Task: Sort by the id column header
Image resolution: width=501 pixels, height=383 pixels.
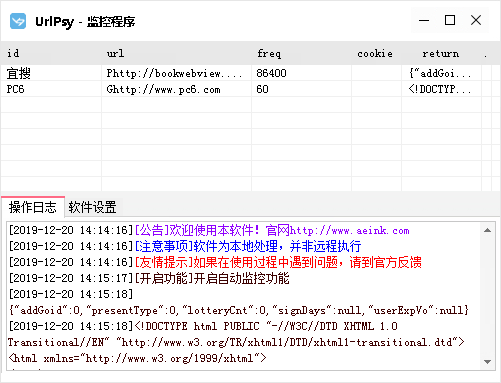Action: pos(51,53)
